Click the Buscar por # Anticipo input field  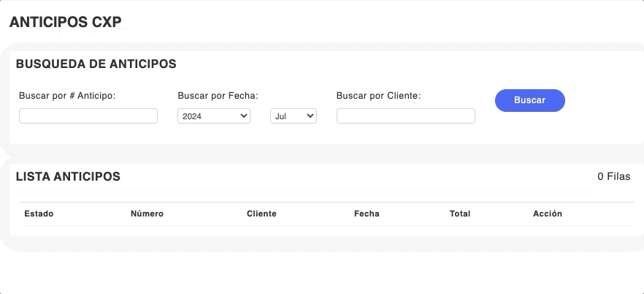point(88,116)
